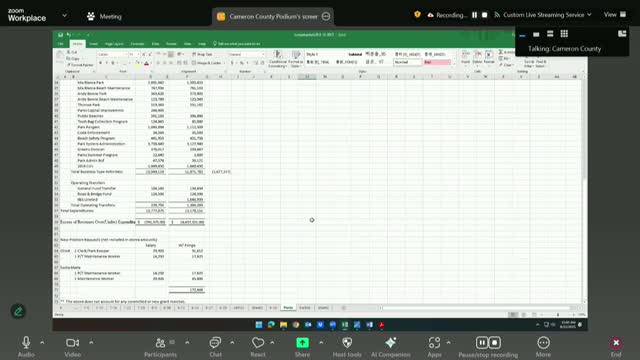Click the green annotation pencil icon
Screen dimensions: 640x360
click(18, 311)
